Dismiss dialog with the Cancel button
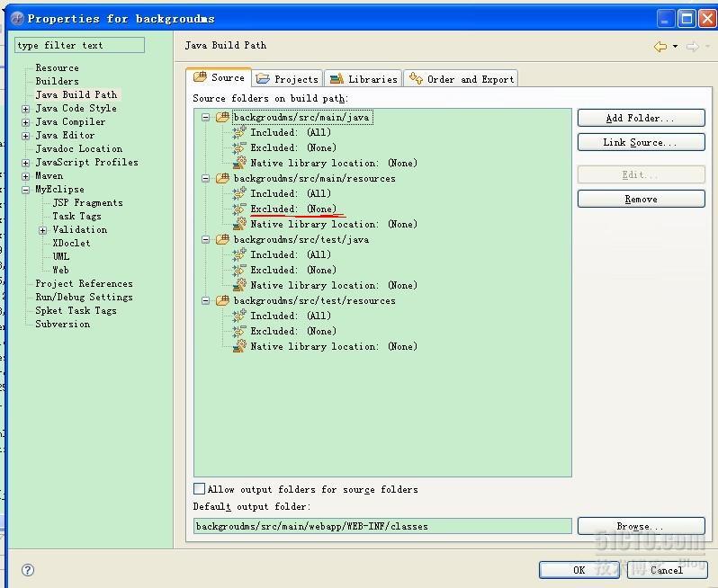 667,570
